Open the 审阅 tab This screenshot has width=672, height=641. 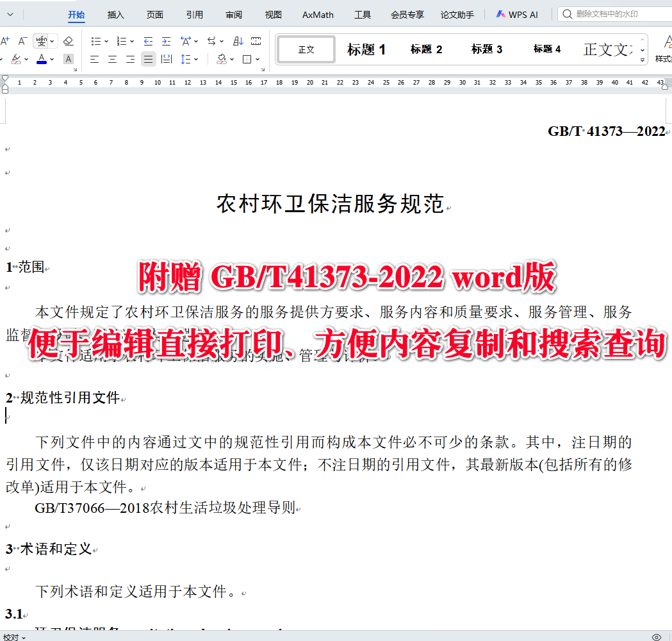(234, 15)
